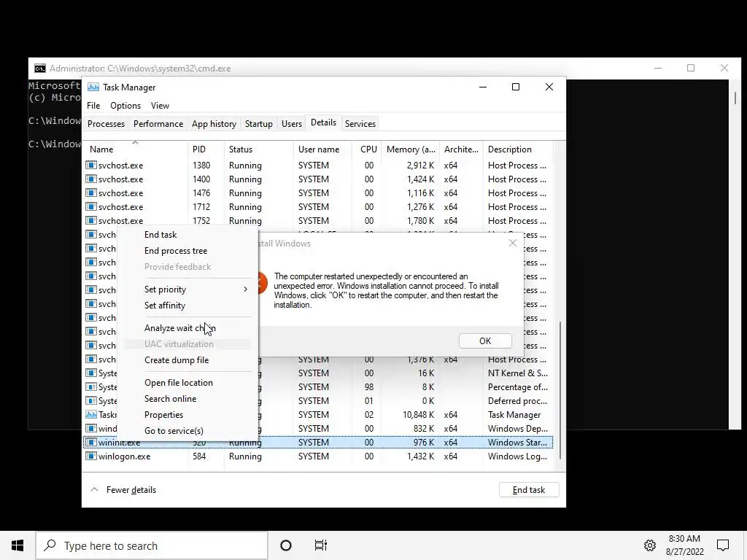Click process icon of svchost.exe PID 1752
747x560 pixels.
click(91, 220)
